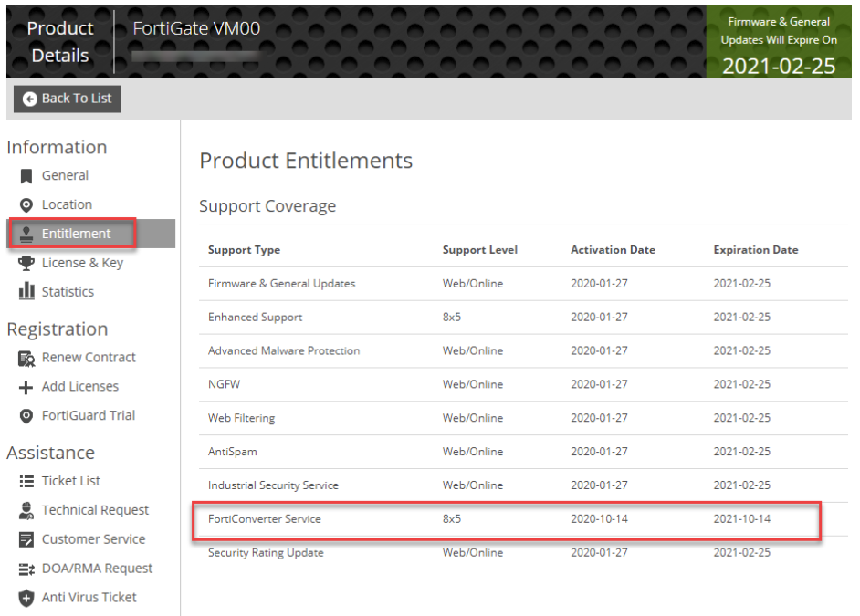Screen dimensions: 860x616
Task: Click Web/Online level for NGFW row
Action: point(473,384)
